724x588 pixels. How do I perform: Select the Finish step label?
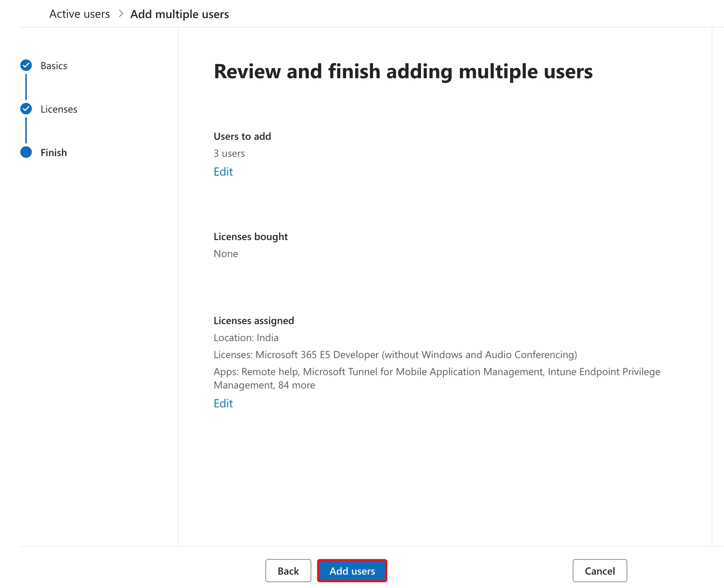click(54, 152)
